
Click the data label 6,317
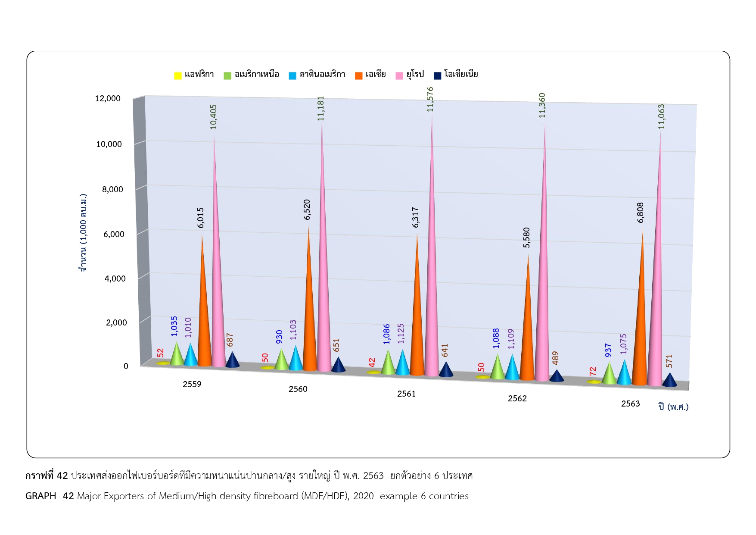pos(416,218)
